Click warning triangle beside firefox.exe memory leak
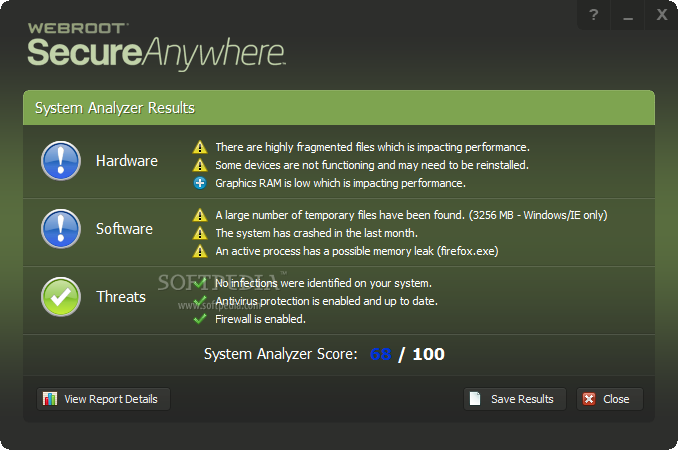The height and width of the screenshot is (450, 678). pyautogui.click(x=200, y=251)
